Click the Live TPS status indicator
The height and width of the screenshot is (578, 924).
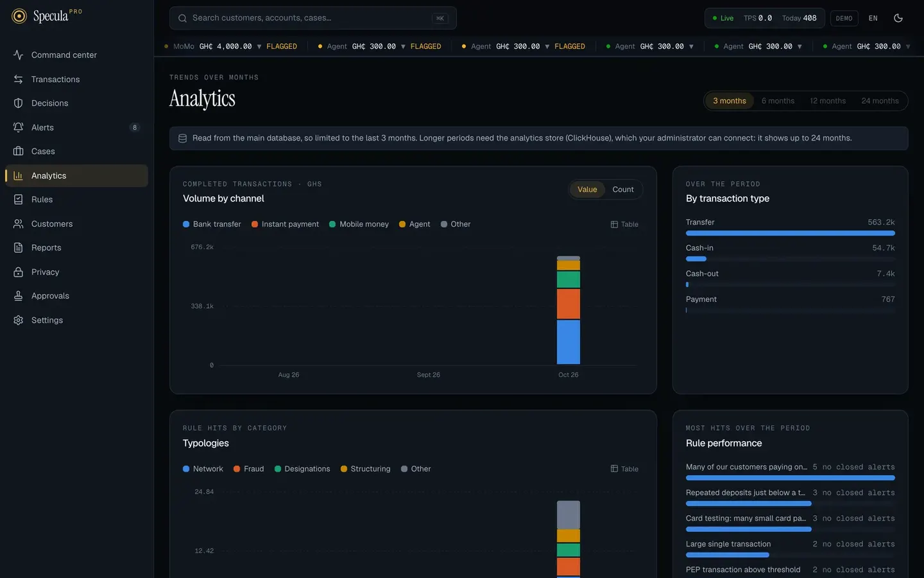point(765,18)
